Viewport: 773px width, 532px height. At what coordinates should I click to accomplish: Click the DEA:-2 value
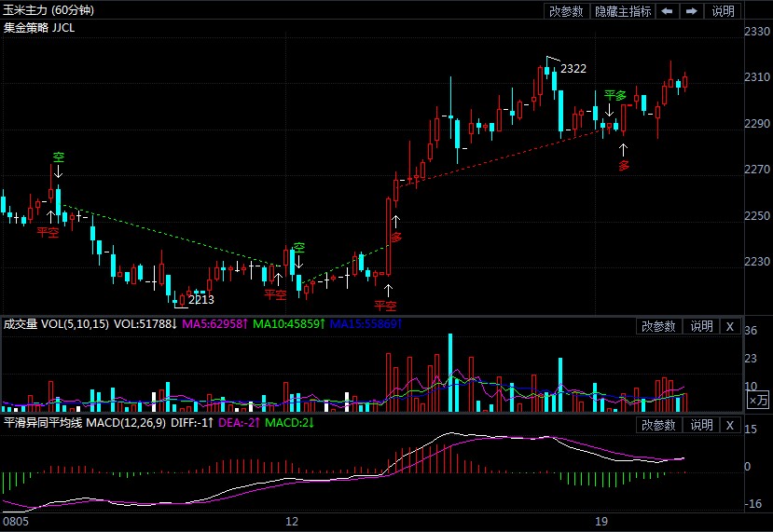pos(239,423)
